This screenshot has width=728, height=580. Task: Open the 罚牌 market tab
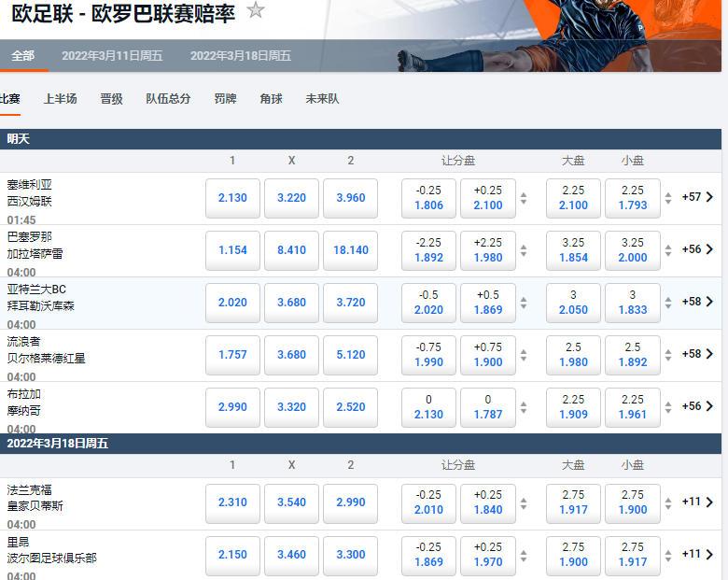pos(225,99)
